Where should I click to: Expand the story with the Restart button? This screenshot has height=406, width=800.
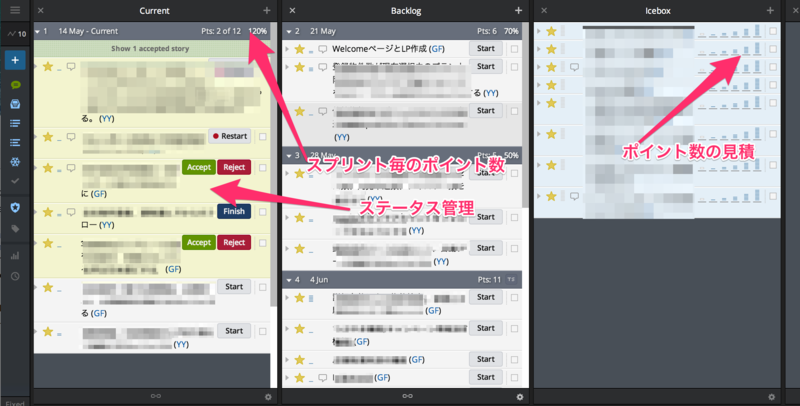pos(36,136)
